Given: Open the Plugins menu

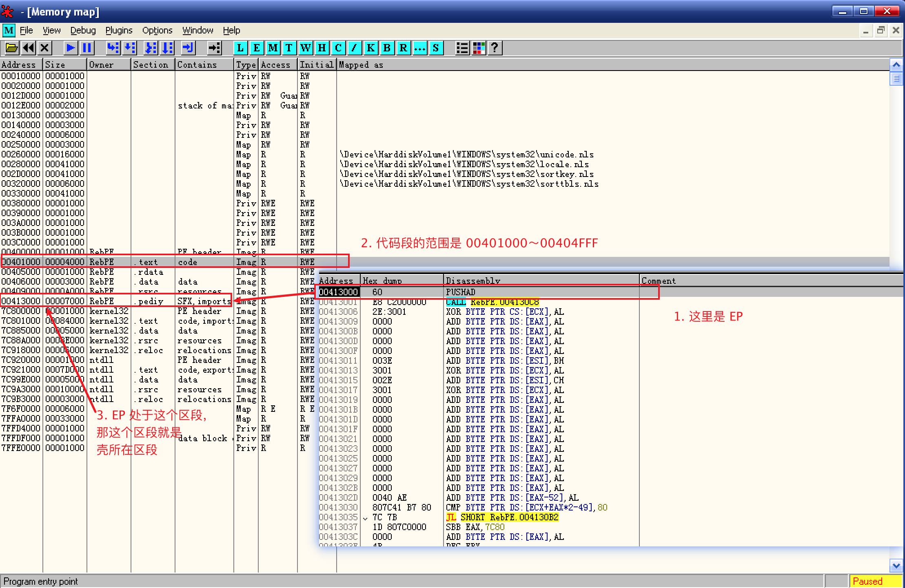Looking at the screenshot, I should point(119,31).
